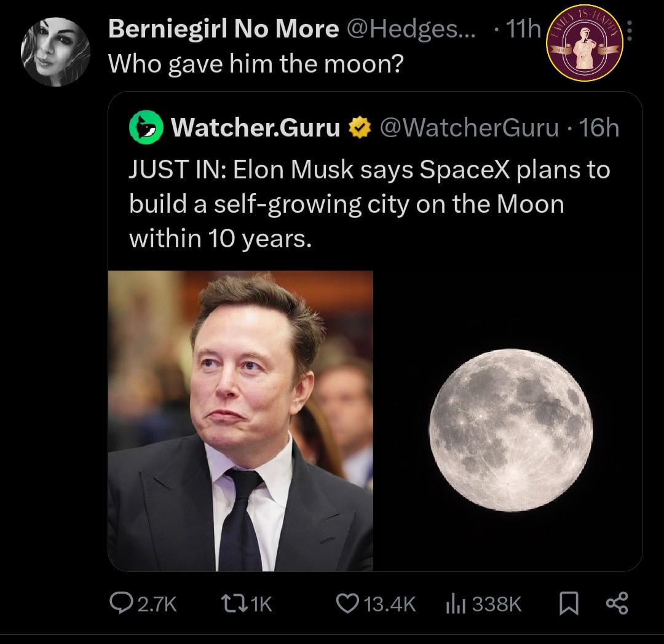664x644 pixels.
Task: Open the @WatcherGuru handle
Action: 470,128
